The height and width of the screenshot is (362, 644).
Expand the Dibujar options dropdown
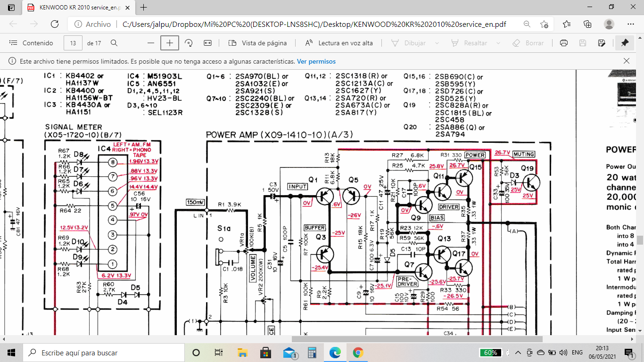point(437,43)
